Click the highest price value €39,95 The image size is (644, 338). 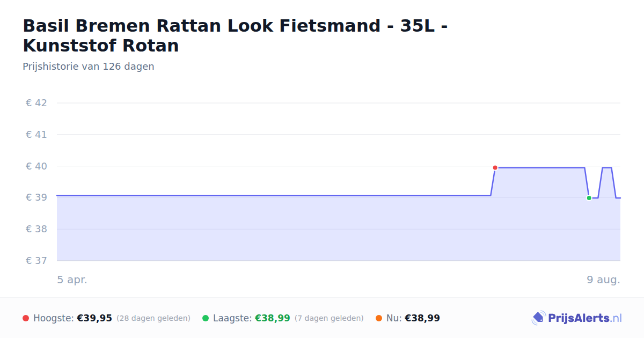[94, 318]
